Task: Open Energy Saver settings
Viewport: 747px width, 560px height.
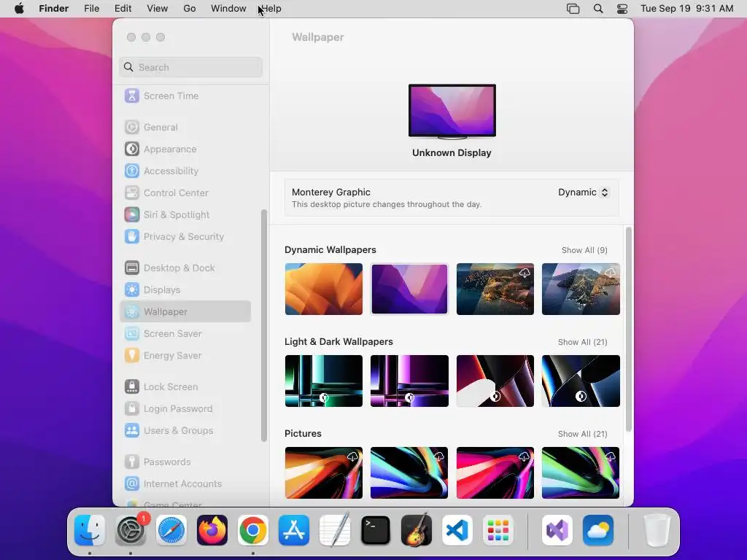Action: [185, 356]
